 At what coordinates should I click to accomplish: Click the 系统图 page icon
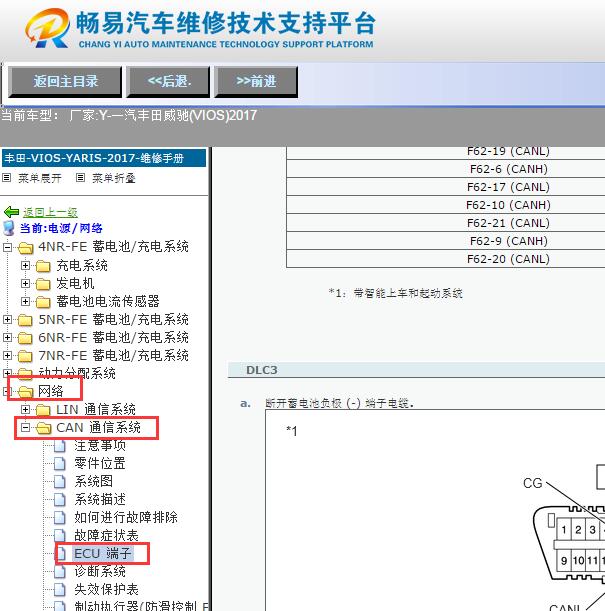pyautogui.click(x=60, y=481)
